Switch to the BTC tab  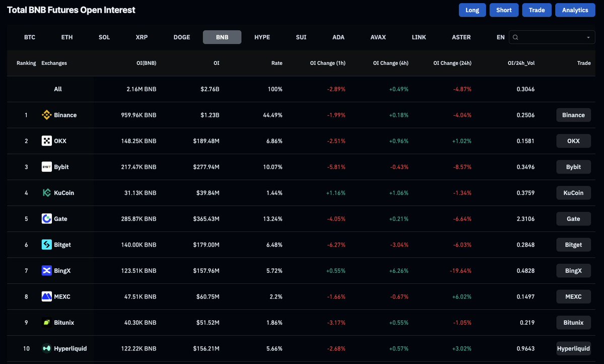[30, 37]
